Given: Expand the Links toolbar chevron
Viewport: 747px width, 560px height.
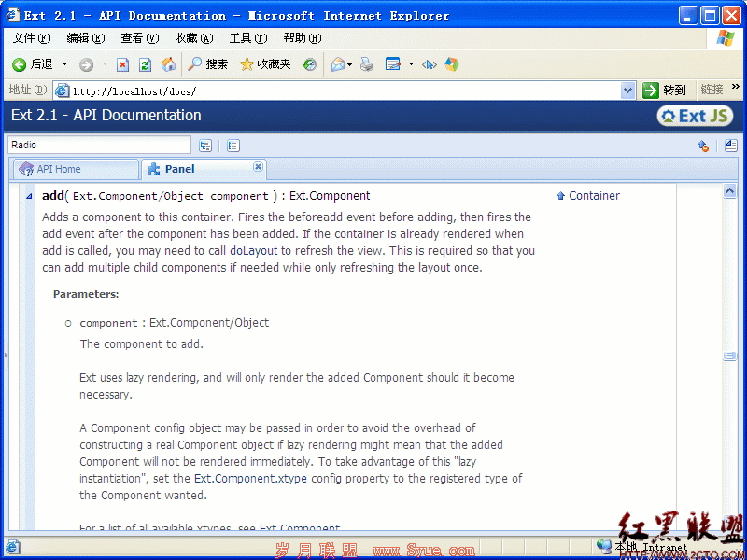Looking at the screenshot, I should pyautogui.click(x=736, y=86).
